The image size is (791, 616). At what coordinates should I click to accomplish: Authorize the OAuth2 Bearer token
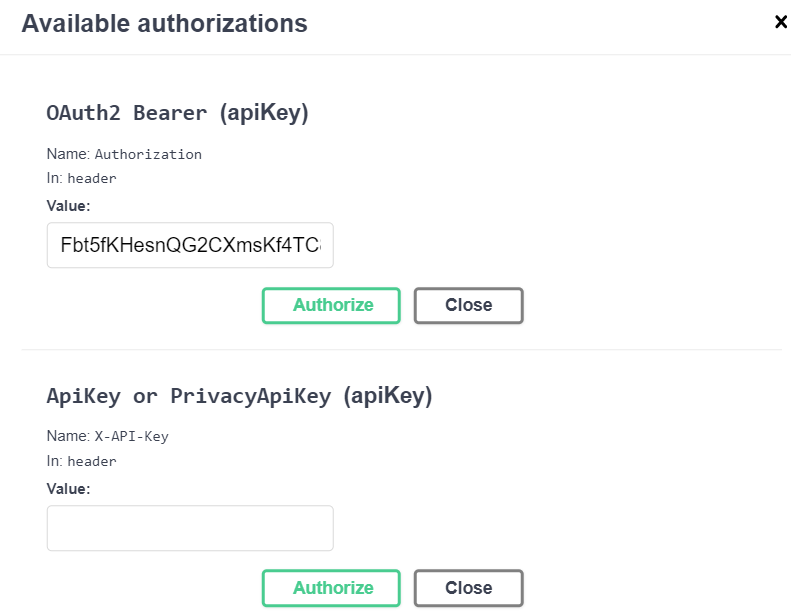[x=331, y=305]
